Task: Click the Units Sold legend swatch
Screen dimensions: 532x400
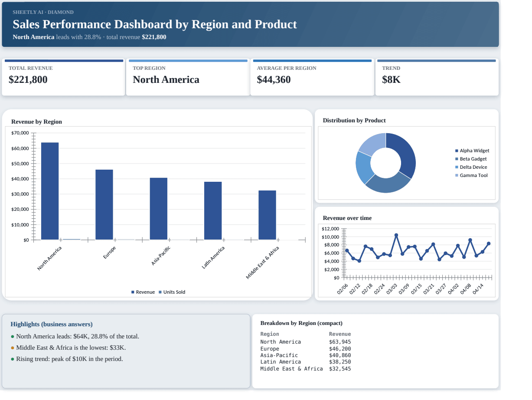Action: point(160,292)
